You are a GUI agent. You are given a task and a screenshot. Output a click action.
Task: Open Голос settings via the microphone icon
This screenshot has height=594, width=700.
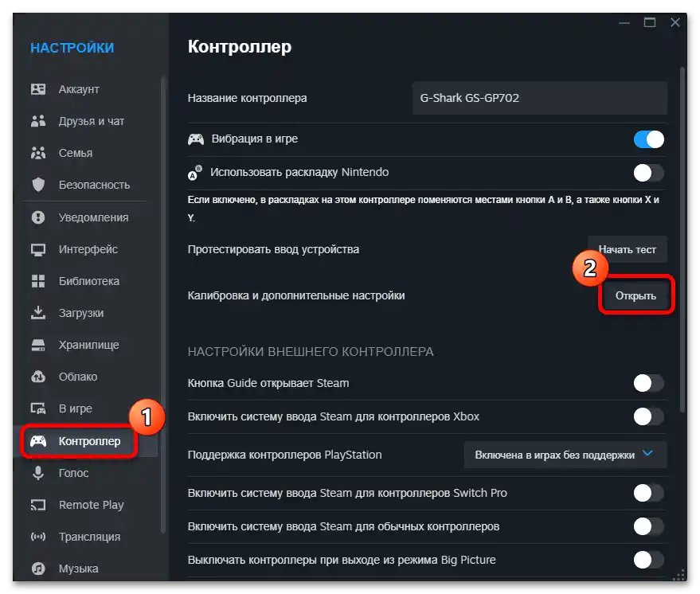pyautogui.click(x=37, y=473)
